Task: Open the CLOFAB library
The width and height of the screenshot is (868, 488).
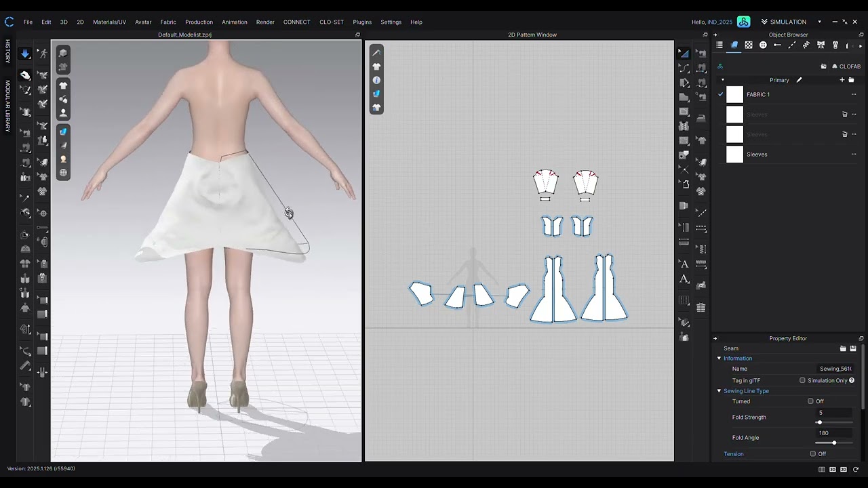Action: 846,66
